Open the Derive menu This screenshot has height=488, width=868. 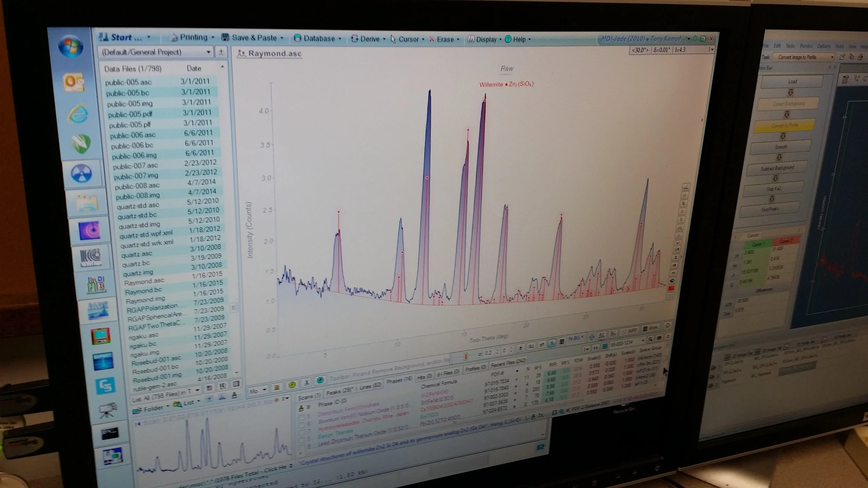click(x=368, y=39)
